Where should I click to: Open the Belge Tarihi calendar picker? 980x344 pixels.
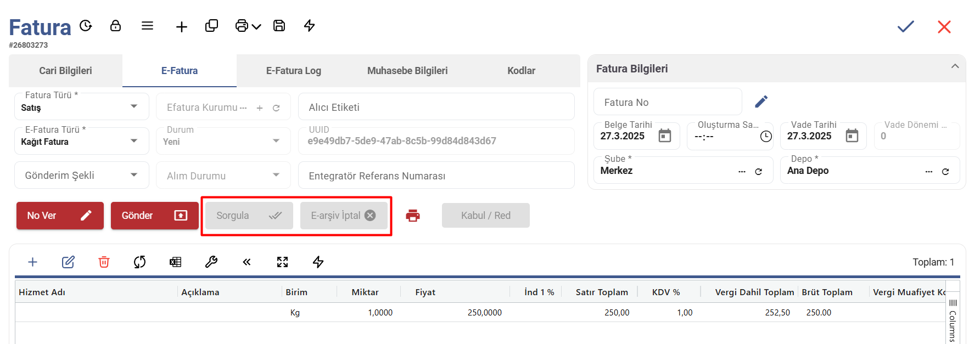[664, 136]
